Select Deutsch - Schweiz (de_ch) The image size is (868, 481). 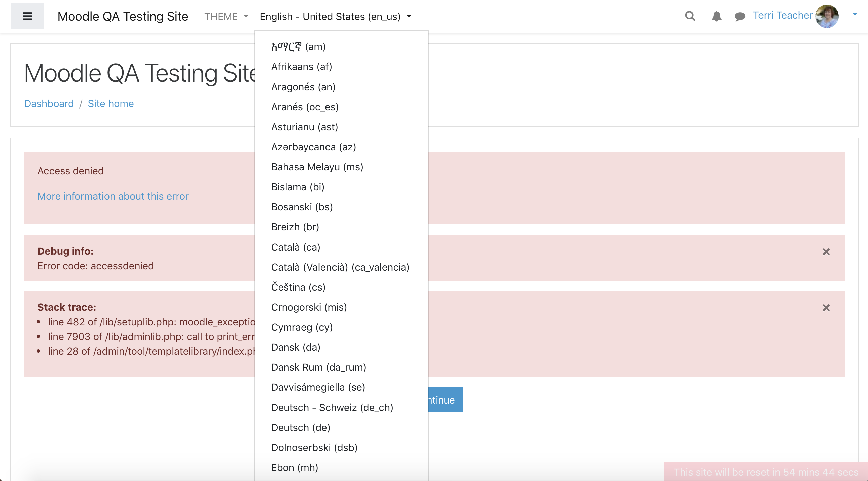pos(341,408)
